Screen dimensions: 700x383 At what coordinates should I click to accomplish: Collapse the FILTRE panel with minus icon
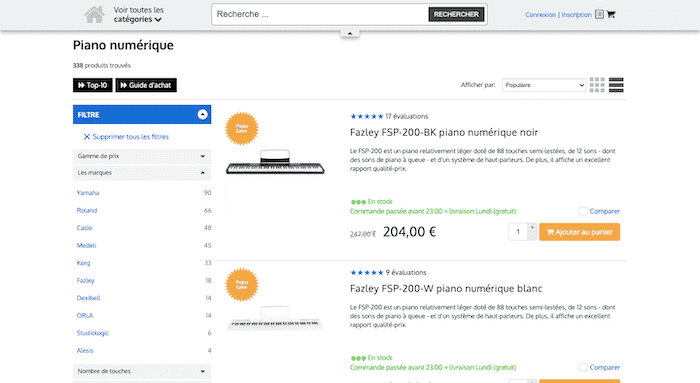202,115
